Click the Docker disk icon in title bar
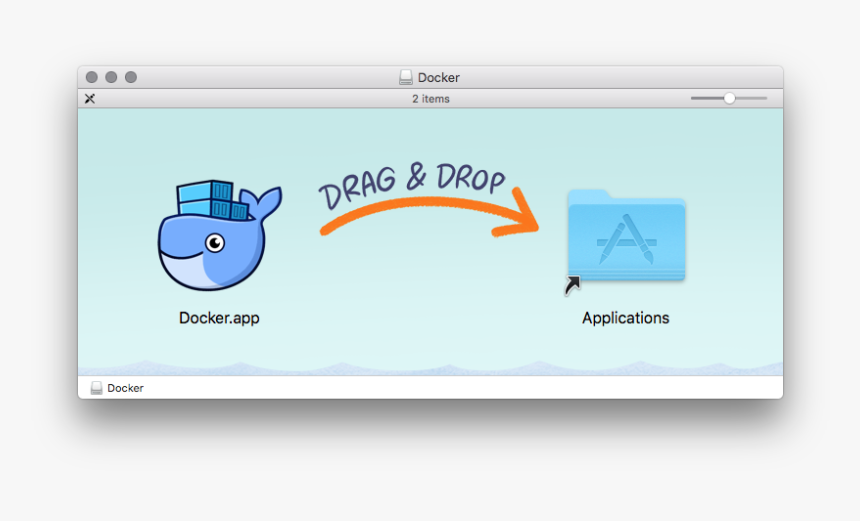Viewport: 860px width, 521px height. click(405, 77)
